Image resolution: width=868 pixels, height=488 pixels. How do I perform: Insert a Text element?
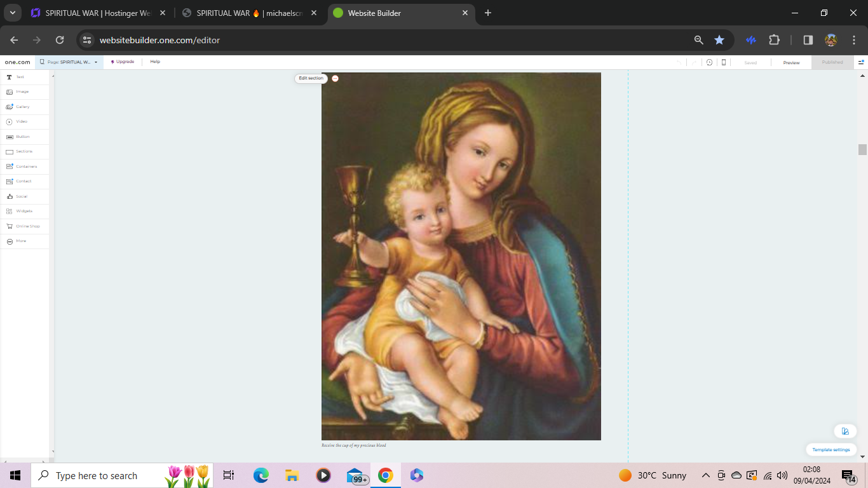click(x=19, y=76)
